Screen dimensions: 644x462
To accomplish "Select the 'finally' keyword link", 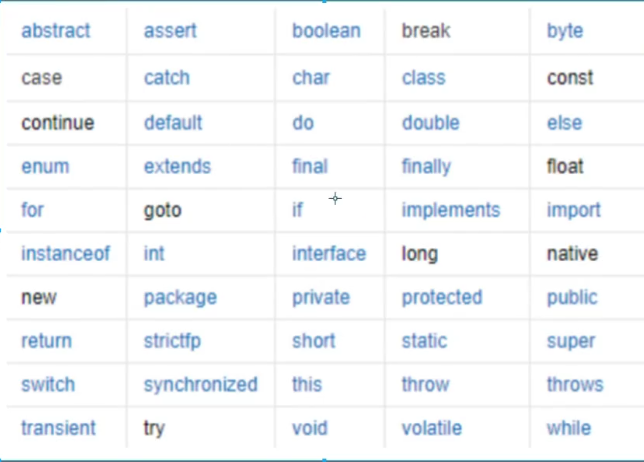I will click(x=426, y=167).
